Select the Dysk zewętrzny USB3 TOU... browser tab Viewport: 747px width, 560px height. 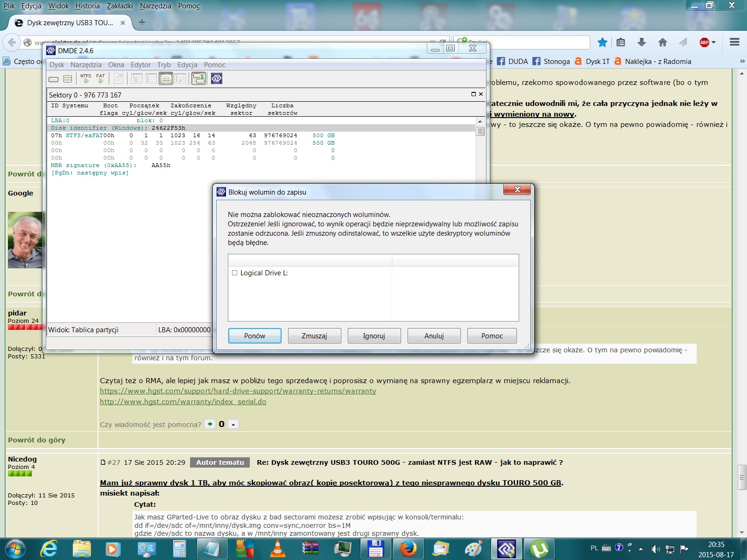click(x=70, y=22)
